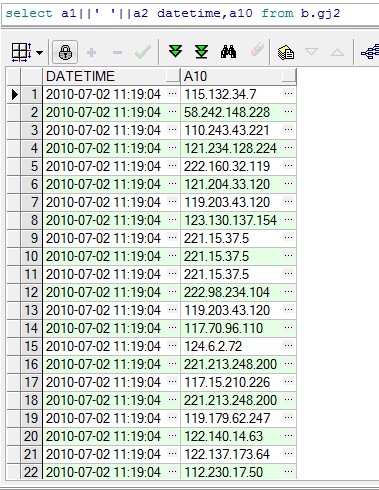Screen dimensions: 379x490
Task: Fetch next page single arrow icon
Action: point(175,51)
